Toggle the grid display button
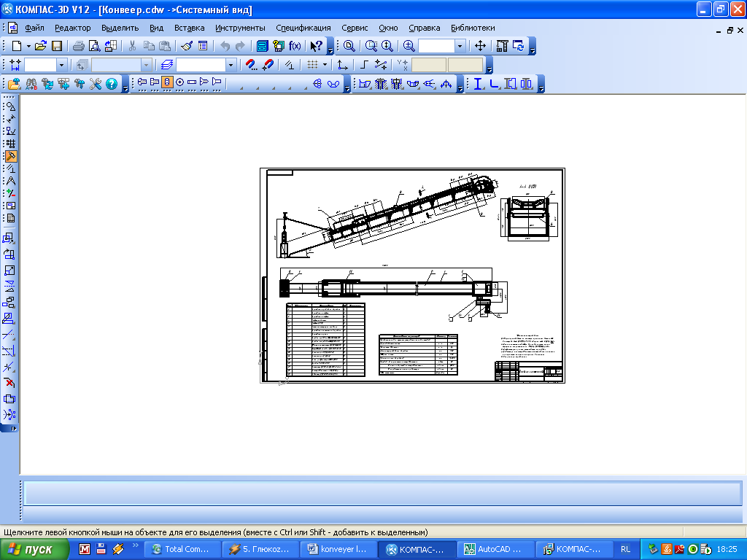This screenshot has height=560, width=747. coord(312,65)
